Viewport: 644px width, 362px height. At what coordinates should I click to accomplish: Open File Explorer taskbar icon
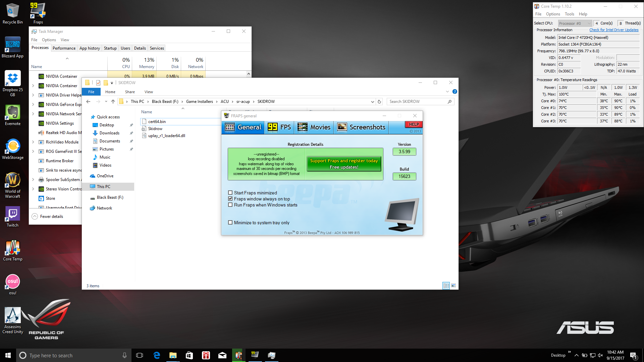click(x=173, y=355)
